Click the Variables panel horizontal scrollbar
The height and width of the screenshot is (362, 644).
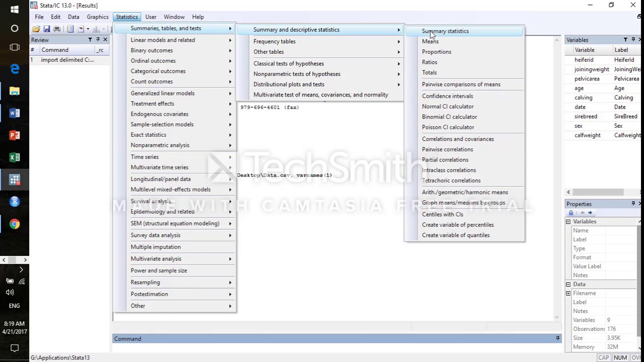604,192
